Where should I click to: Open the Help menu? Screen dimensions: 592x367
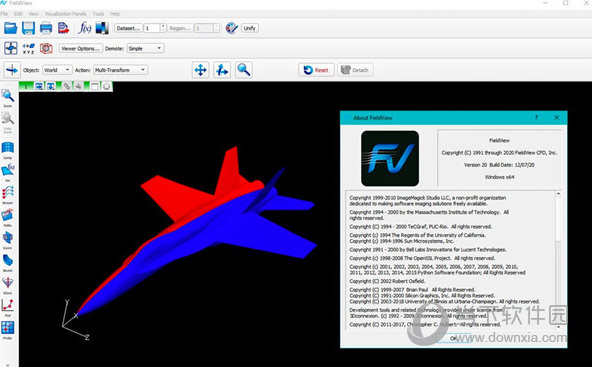pos(115,14)
